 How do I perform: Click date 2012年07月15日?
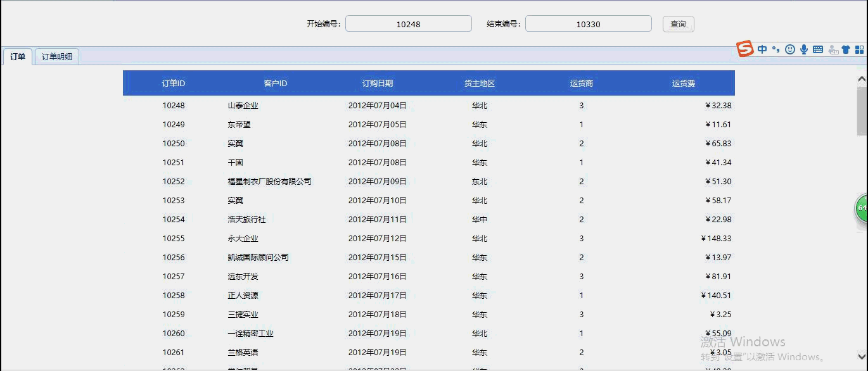(x=378, y=258)
